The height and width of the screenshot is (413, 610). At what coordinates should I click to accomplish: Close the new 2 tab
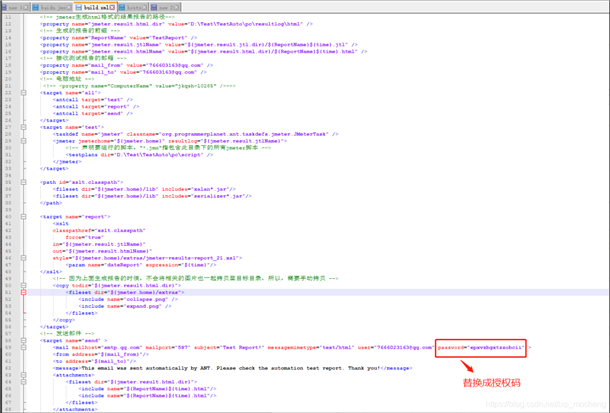[177, 7]
